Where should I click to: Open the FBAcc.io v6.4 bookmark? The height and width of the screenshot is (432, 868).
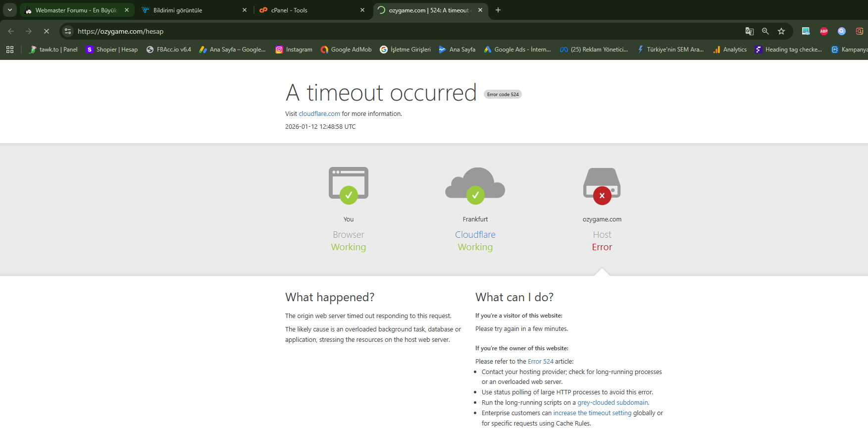click(169, 50)
